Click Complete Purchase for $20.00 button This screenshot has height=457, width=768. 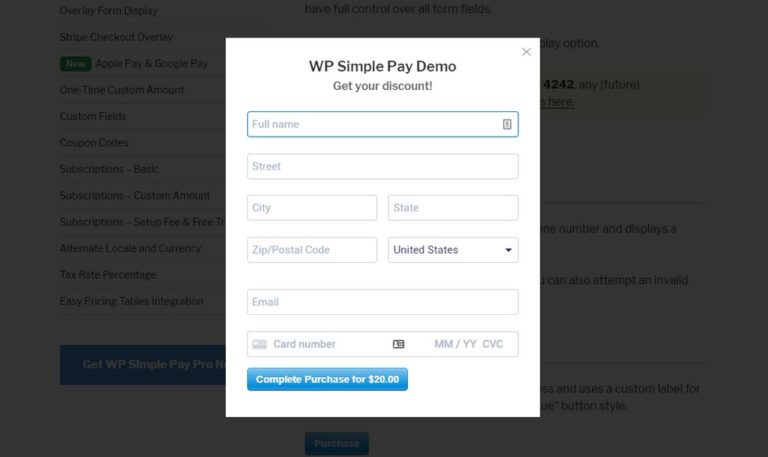[x=327, y=380]
